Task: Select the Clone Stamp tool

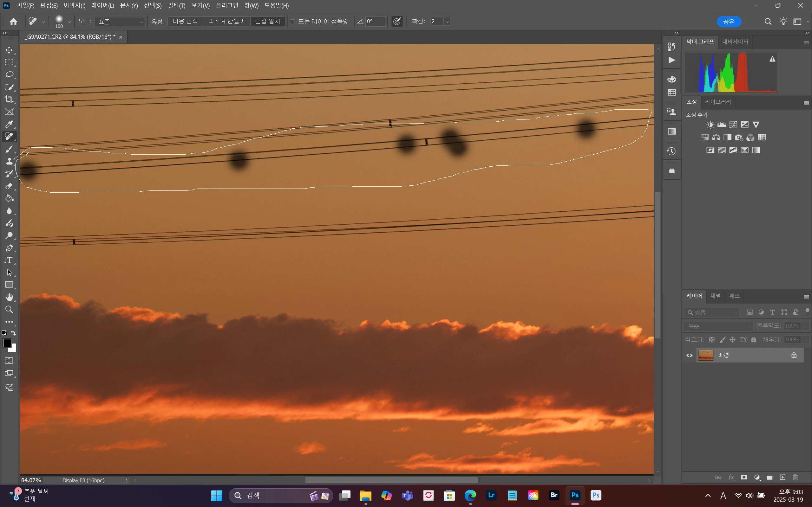Action: [x=9, y=161]
